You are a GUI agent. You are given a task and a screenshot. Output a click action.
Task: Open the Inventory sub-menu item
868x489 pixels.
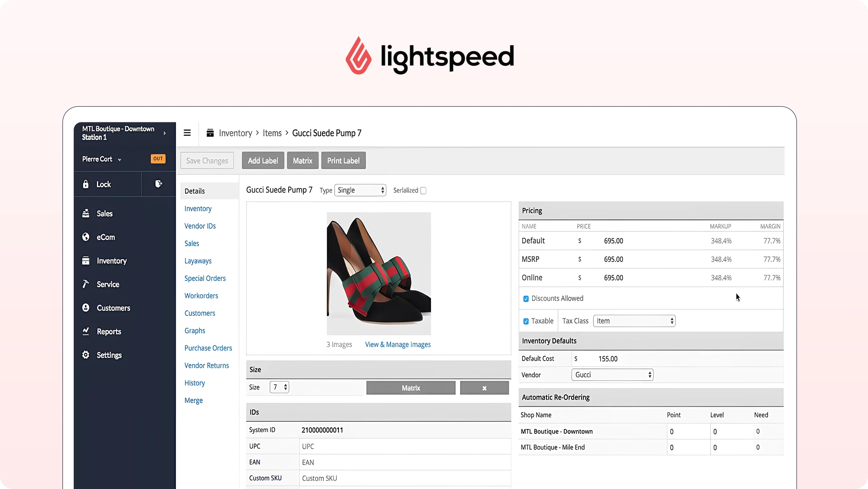198,208
